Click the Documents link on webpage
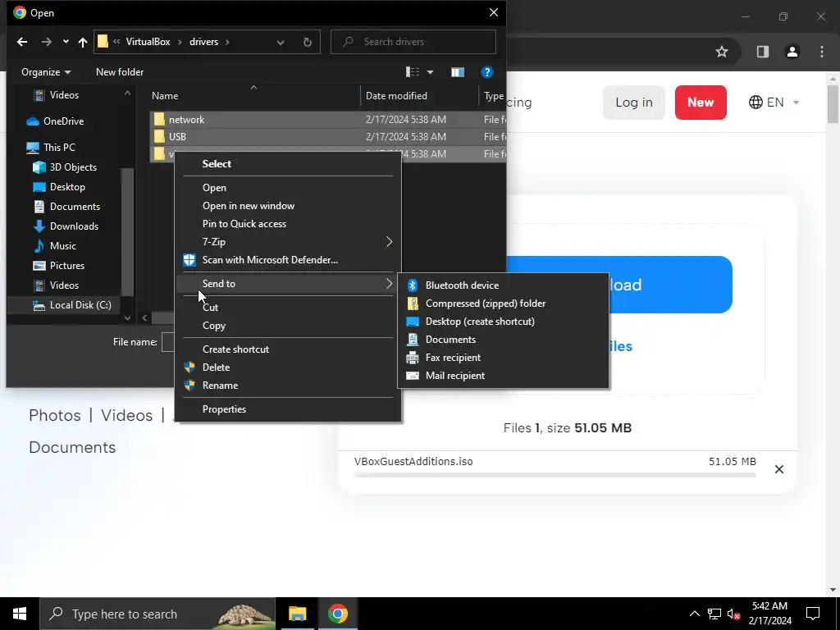Screen dimensions: 840x630 pyautogui.click(x=72, y=448)
